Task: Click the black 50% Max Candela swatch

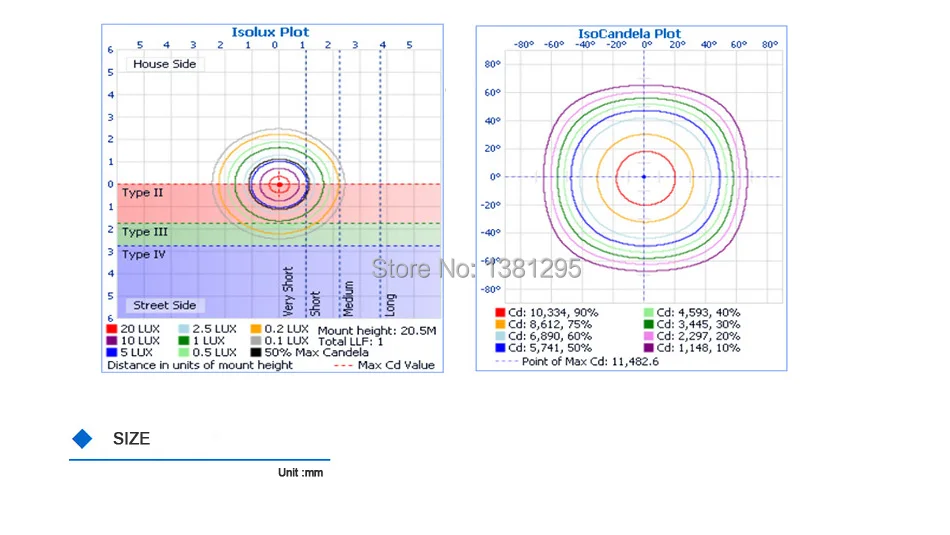Action: [x=256, y=352]
